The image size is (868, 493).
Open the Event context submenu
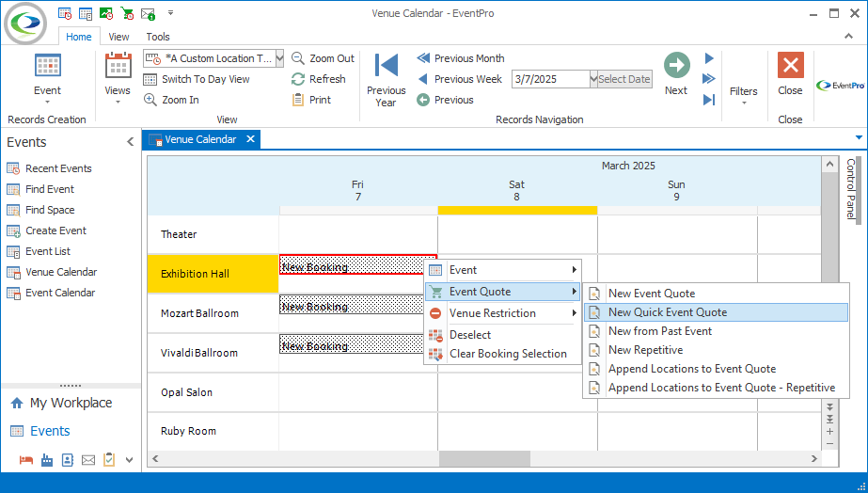point(503,270)
